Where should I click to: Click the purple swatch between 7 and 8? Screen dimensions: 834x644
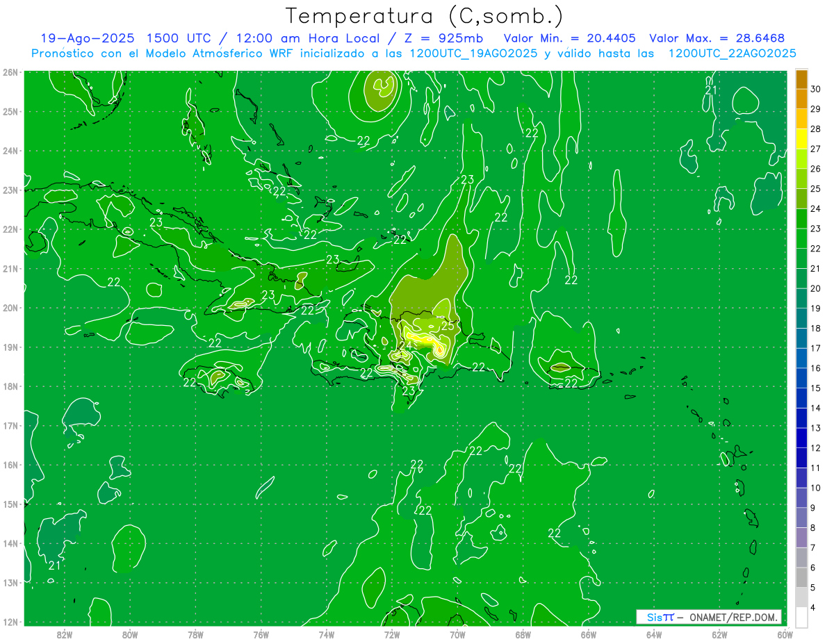click(x=801, y=537)
